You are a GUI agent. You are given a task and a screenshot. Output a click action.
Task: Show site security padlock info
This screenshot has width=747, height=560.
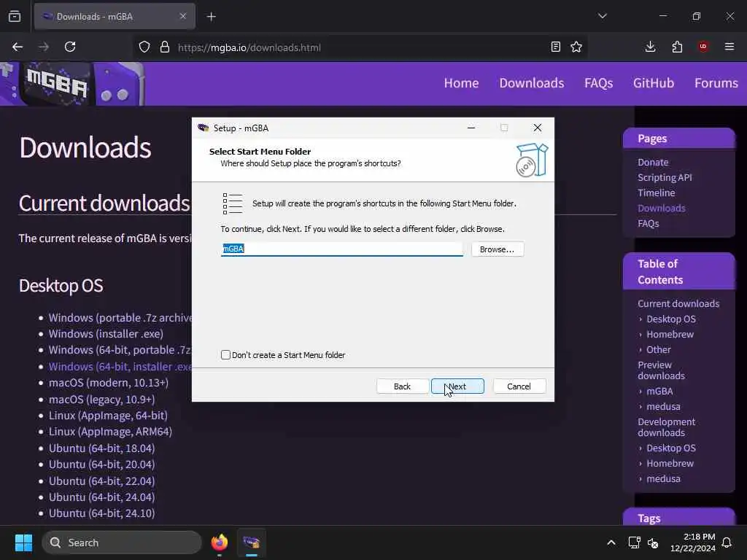165,47
